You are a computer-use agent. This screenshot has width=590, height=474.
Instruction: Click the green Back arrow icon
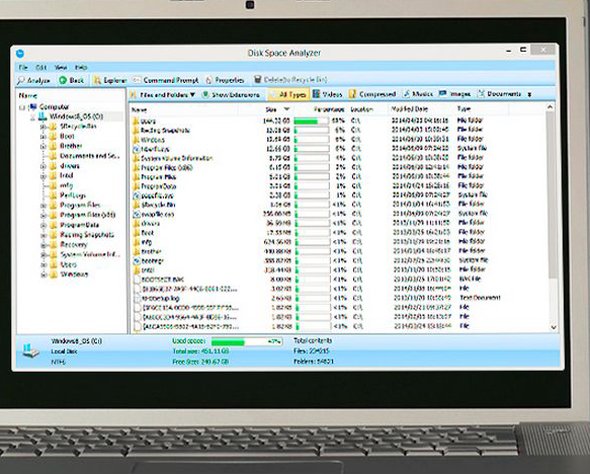pyautogui.click(x=63, y=80)
